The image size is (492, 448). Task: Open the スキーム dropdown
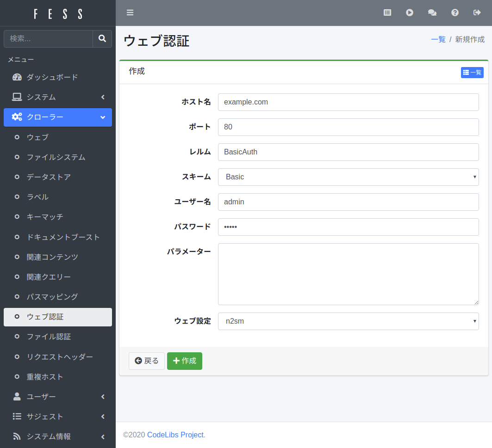(348, 177)
